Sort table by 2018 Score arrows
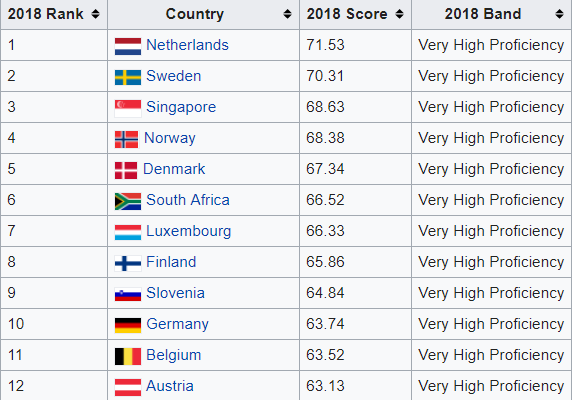Image resolution: width=572 pixels, height=400 pixels. coord(399,14)
